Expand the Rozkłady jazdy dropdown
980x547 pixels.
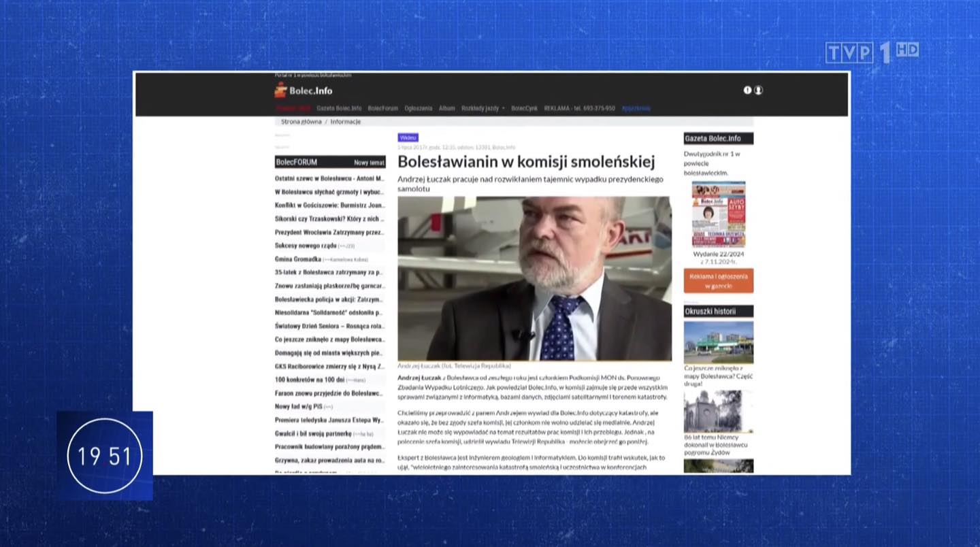click(483, 108)
